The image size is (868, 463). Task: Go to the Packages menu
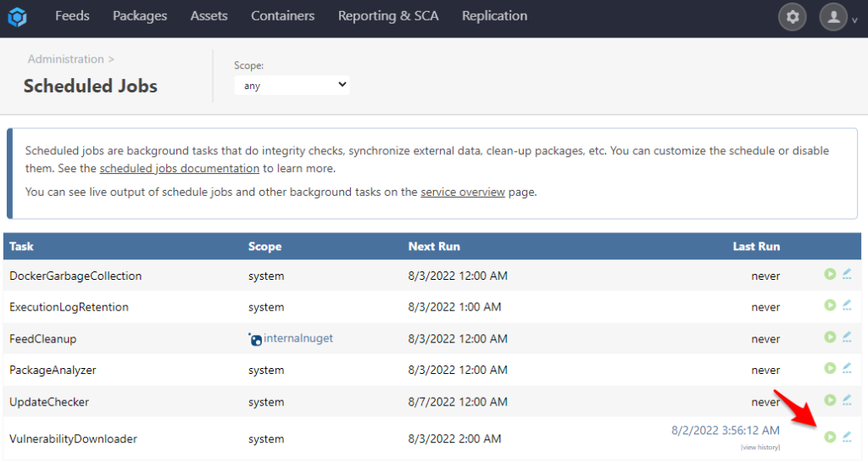click(x=140, y=16)
